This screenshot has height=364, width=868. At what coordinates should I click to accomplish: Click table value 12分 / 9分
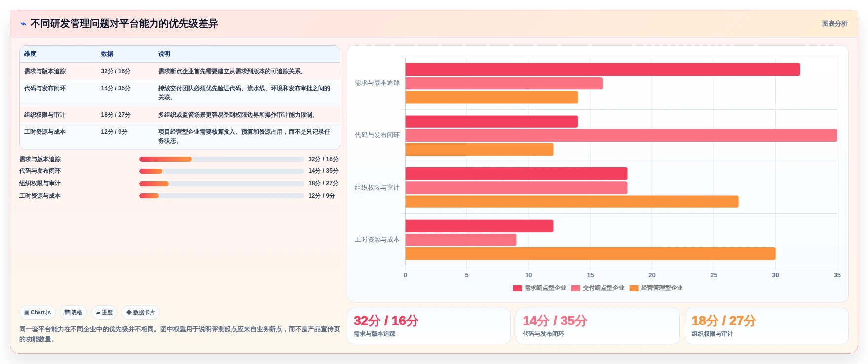(x=114, y=132)
